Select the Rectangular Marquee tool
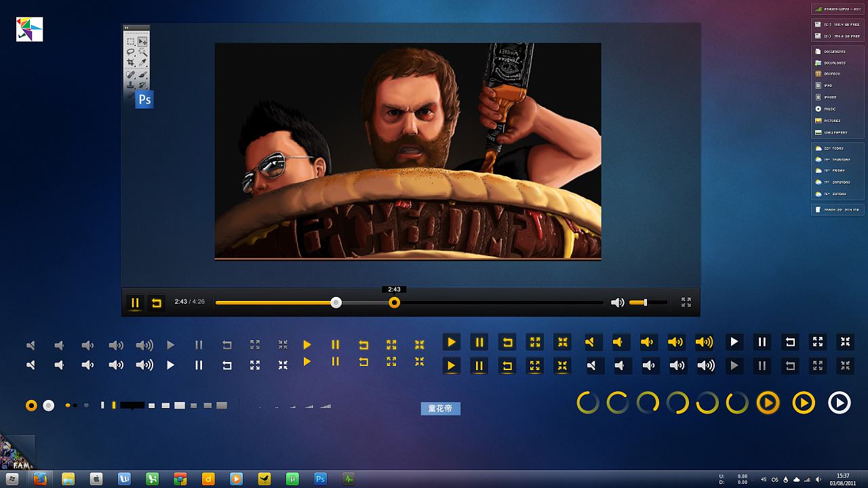Screen dimensions: 868x488 [131, 41]
